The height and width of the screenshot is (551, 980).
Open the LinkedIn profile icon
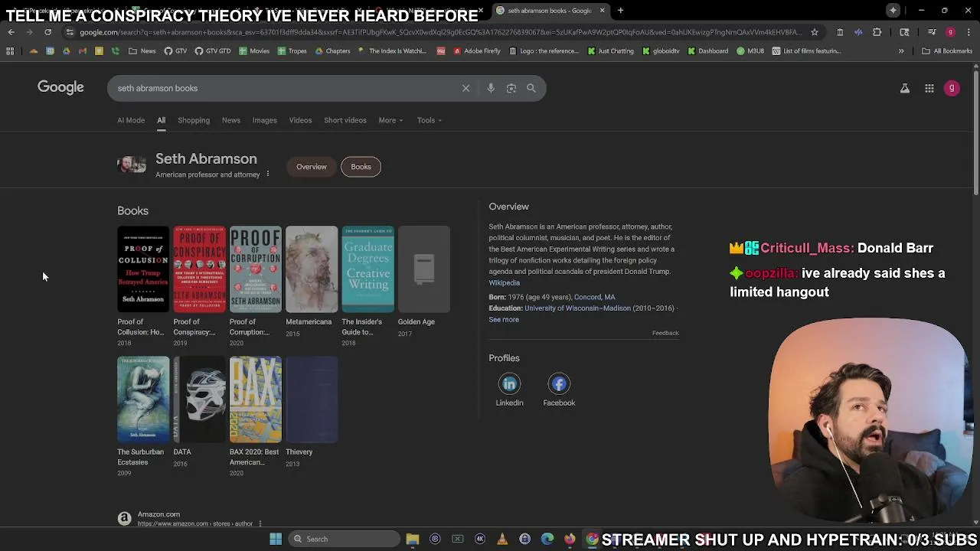pos(509,384)
